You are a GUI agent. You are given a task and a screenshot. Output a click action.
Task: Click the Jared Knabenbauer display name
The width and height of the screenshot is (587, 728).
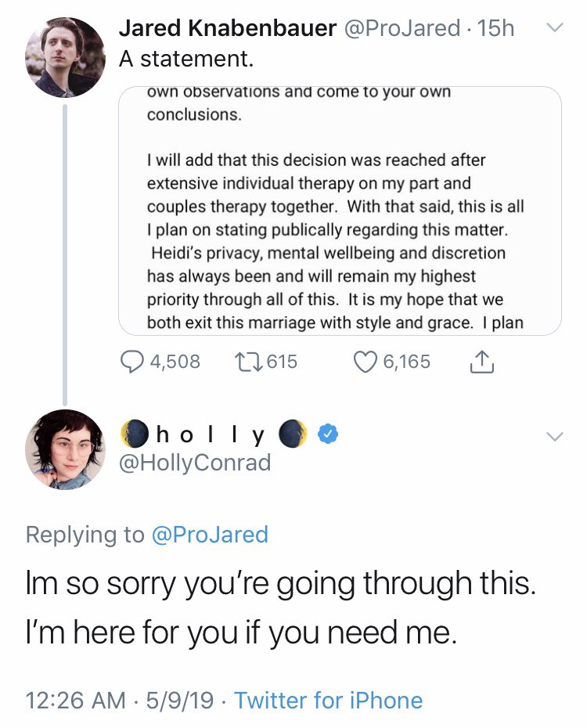point(228,28)
